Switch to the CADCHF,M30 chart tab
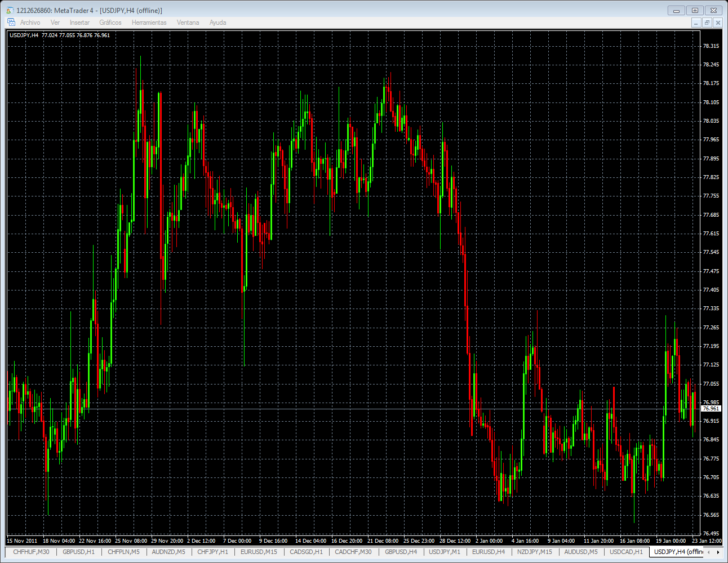 click(353, 552)
